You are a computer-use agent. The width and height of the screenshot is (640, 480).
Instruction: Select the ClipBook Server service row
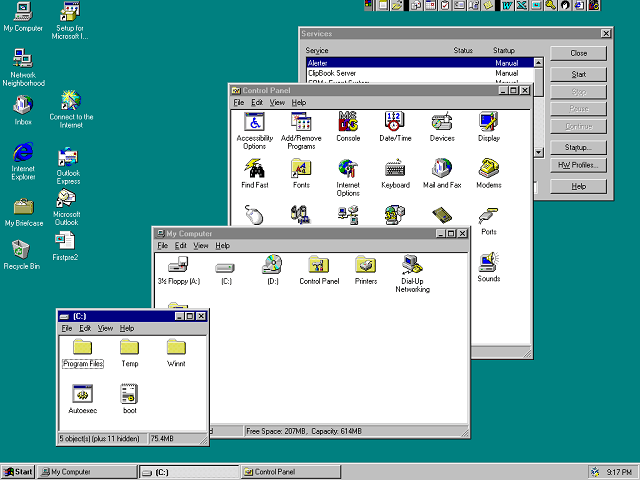(x=420, y=73)
